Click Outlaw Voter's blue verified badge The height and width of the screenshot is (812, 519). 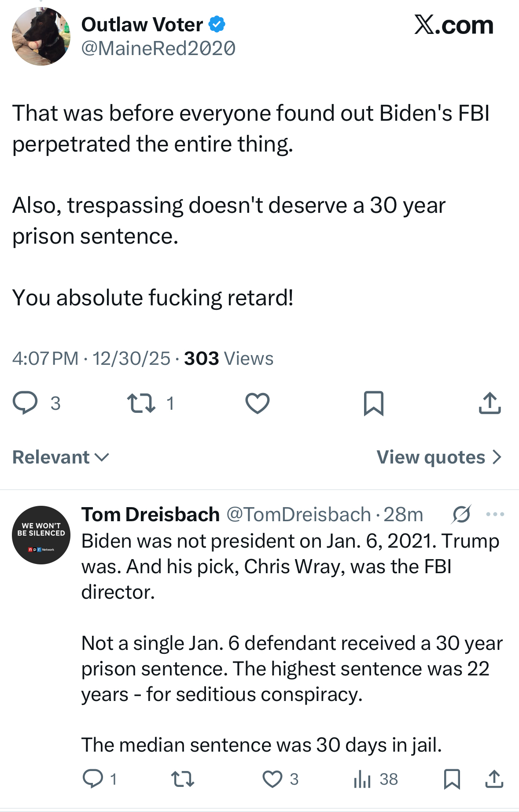pos(217,24)
